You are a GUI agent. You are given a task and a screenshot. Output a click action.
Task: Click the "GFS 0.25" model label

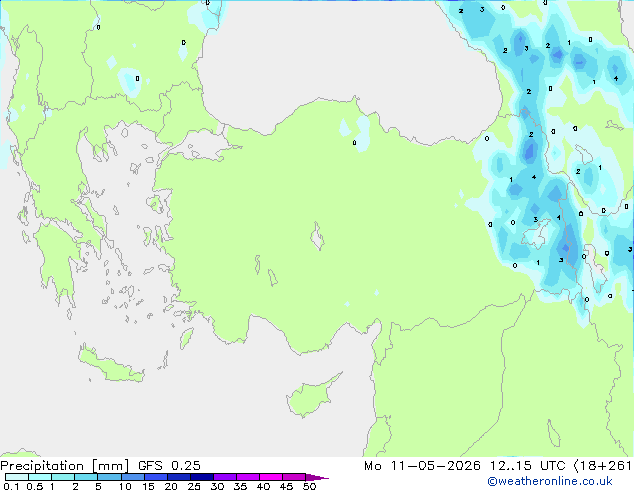point(169,466)
